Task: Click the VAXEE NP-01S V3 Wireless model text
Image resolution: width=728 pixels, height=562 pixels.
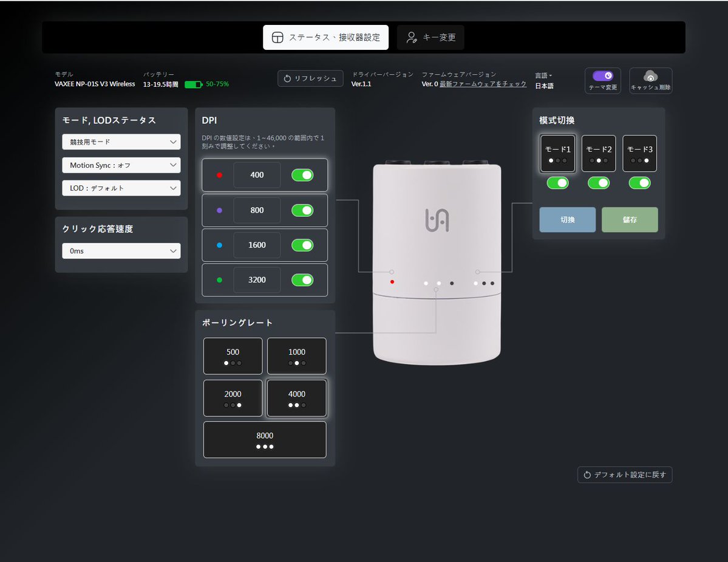Action: click(x=95, y=84)
